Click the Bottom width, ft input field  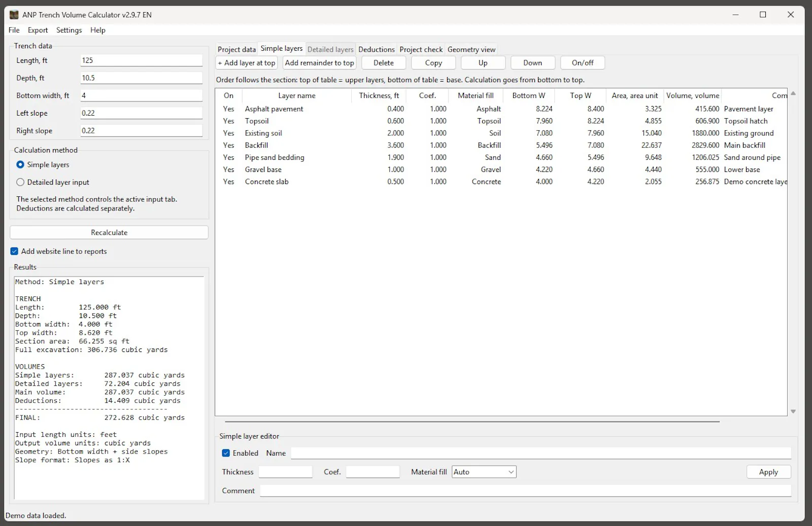click(142, 95)
